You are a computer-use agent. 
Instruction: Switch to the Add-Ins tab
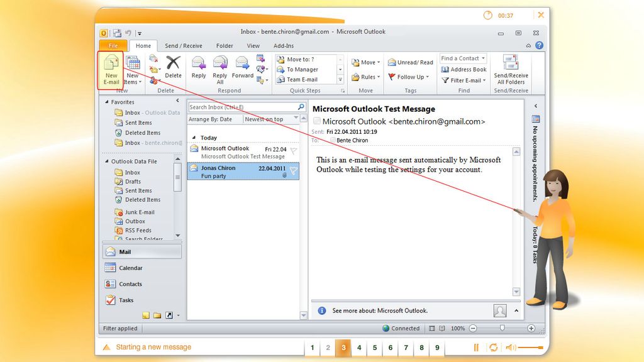click(284, 45)
